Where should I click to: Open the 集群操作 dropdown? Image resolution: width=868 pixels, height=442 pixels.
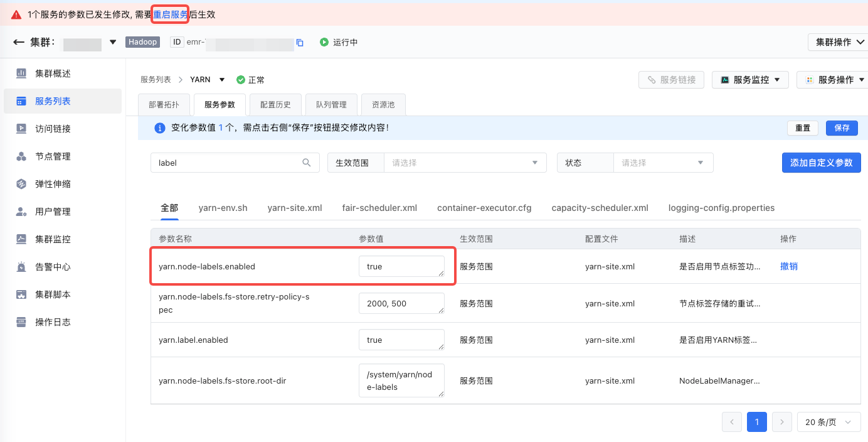[838, 42]
